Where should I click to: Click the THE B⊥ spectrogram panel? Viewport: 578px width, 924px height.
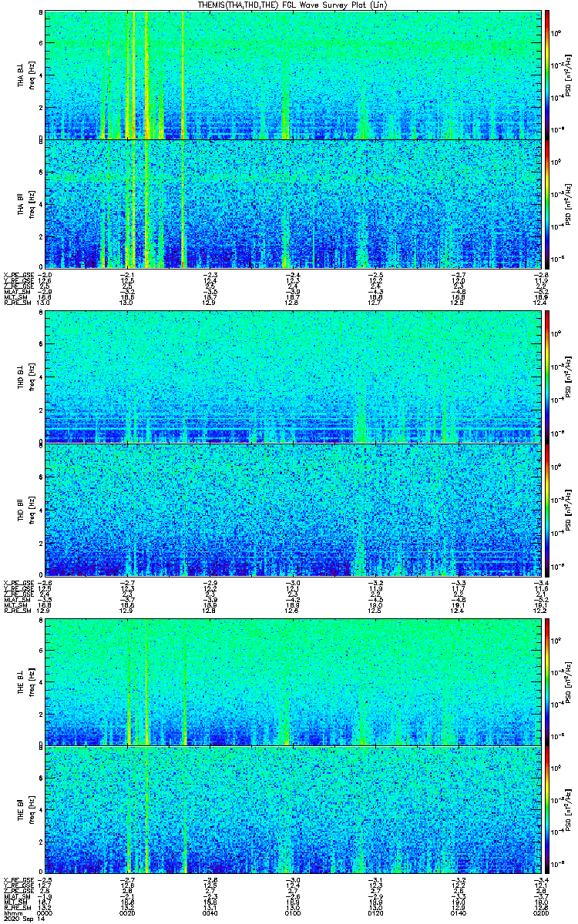tap(292, 681)
